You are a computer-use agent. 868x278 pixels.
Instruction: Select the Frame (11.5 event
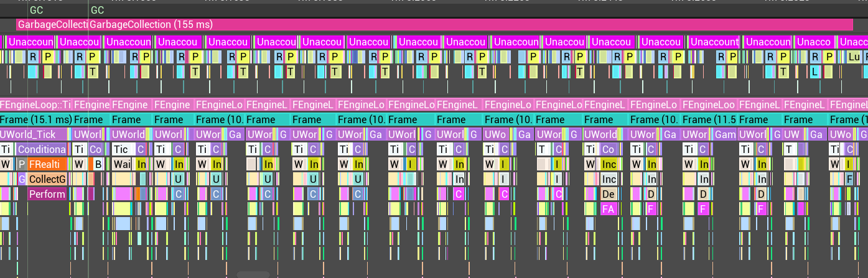tap(709, 119)
